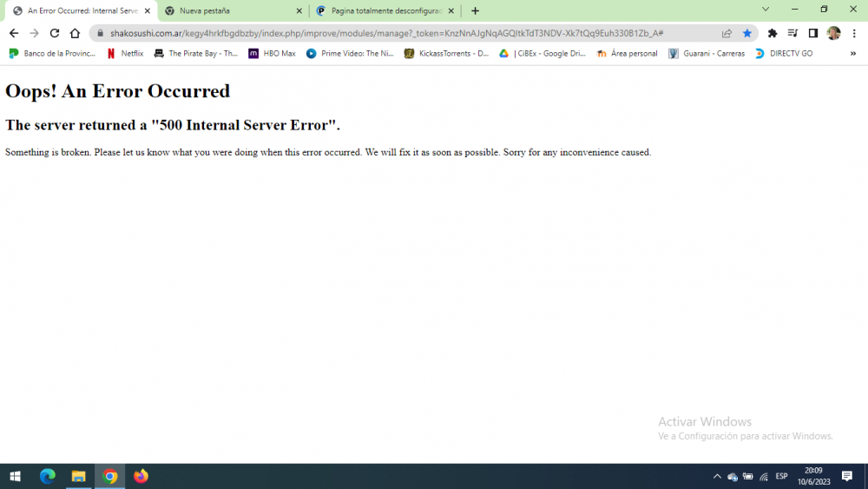Viewport: 868px width, 489px height.
Task: Close the Nueva pestaña tab
Action: (x=299, y=11)
